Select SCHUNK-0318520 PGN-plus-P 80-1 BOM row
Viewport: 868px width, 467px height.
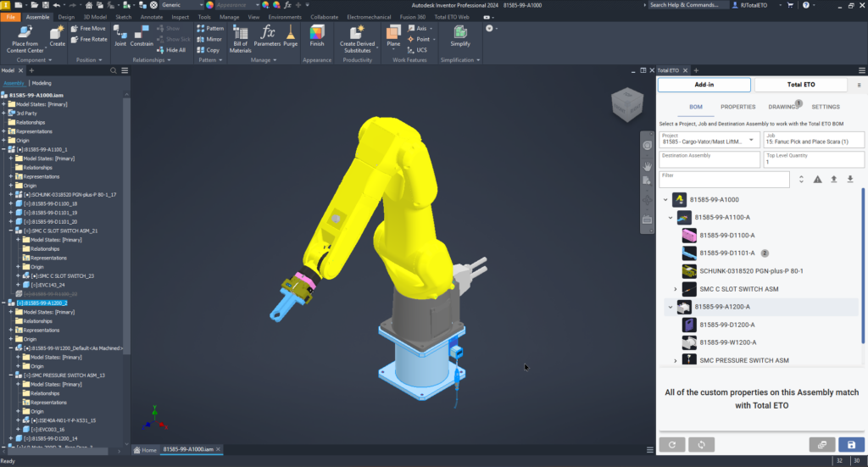click(x=751, y=271)
